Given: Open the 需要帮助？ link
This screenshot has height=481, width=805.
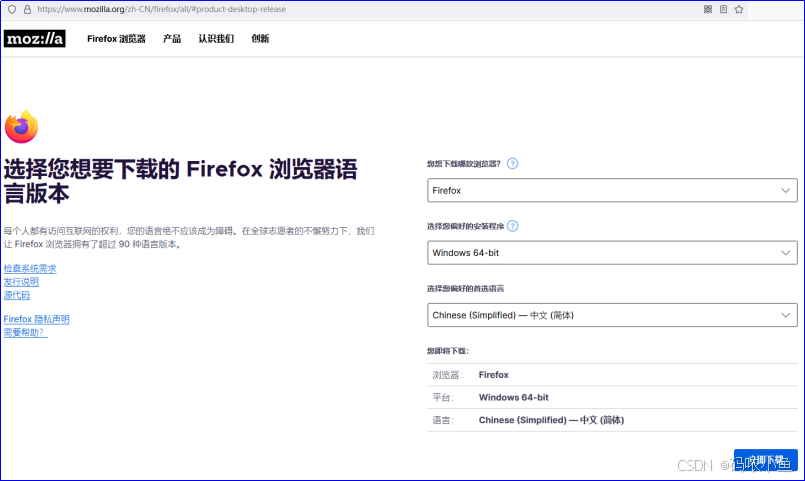Looking at the screenshot, I should pos(26,333).
